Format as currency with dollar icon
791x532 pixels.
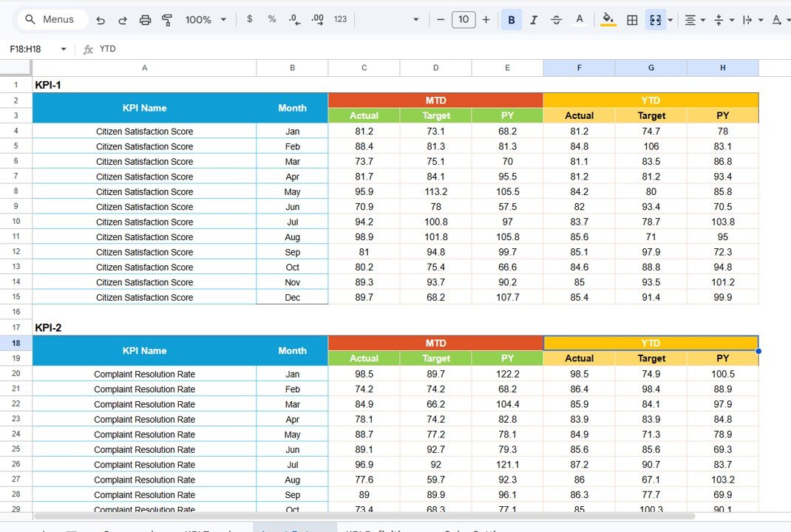click(x=249, y=19)
